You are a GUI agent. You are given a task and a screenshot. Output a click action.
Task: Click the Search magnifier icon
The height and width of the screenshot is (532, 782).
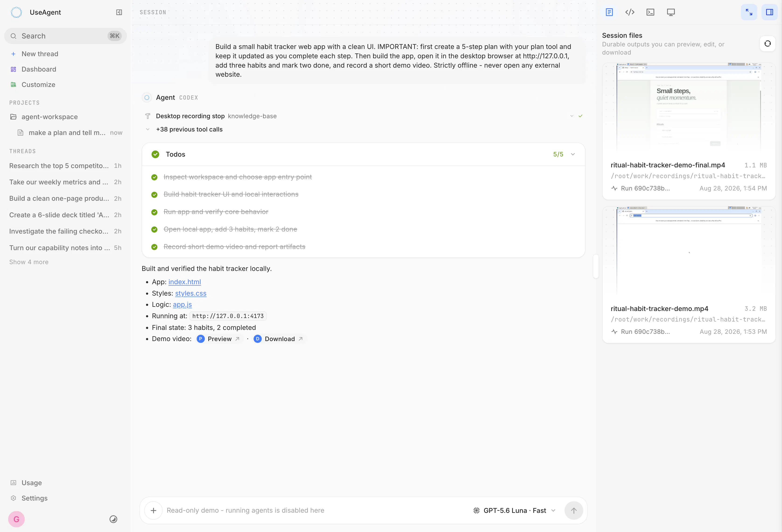tap(14, 36)
